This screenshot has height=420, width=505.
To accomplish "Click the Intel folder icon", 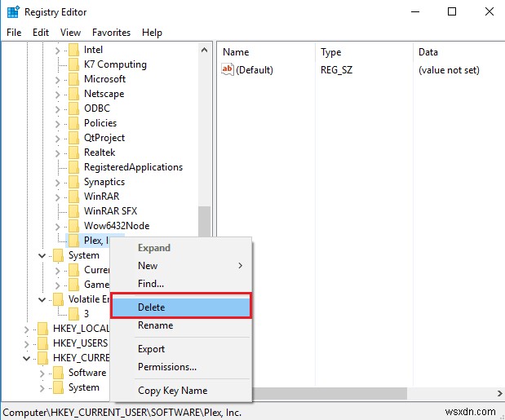I will coord(73,50).
